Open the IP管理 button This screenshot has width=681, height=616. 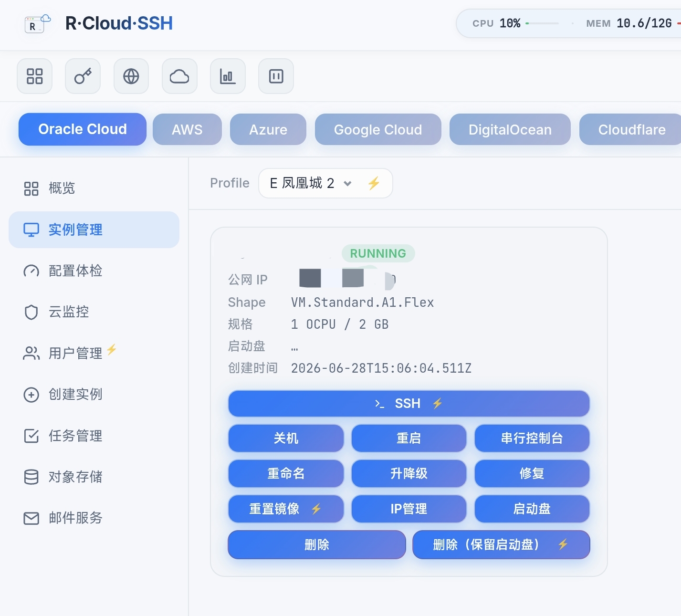409,509
